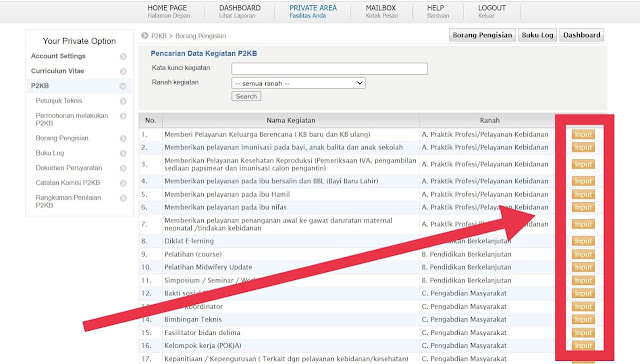
Task: Open Catatan Komisi P2KB sidebar link
Action: 68,183
